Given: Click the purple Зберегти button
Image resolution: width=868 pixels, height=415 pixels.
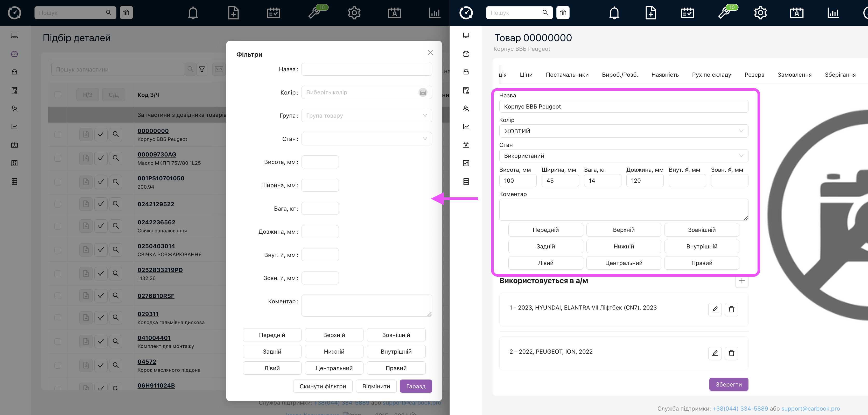Looking at the screenshot, I should 728,384.
